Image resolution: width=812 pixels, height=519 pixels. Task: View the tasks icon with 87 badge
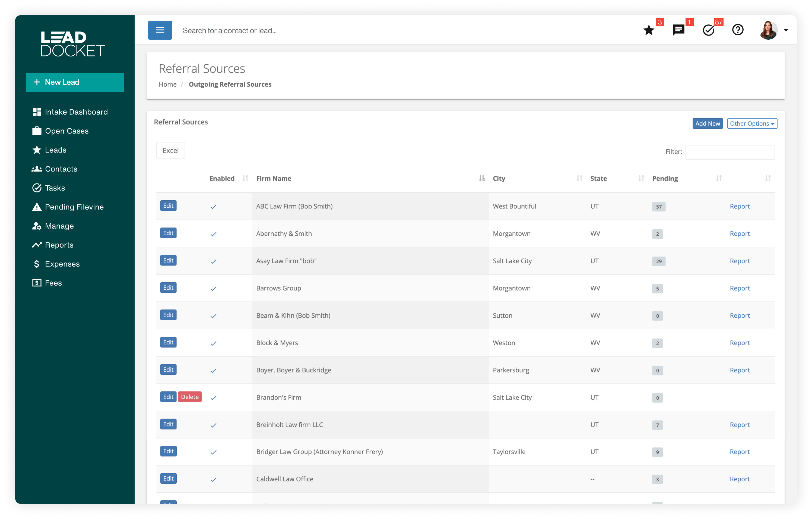[708, 30]
